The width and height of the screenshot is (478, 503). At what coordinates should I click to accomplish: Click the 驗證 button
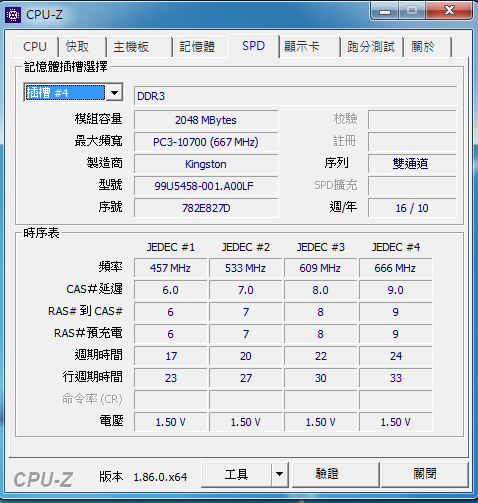point(336,474)
